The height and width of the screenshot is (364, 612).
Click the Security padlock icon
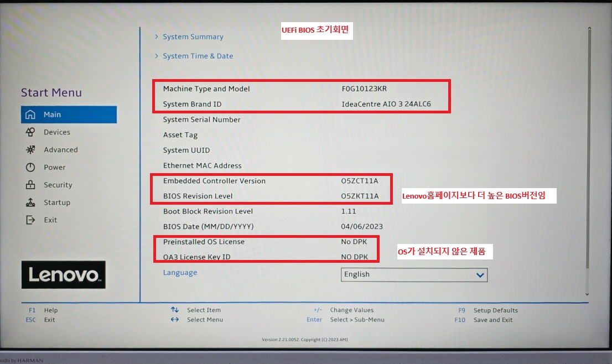coord(30,185)
